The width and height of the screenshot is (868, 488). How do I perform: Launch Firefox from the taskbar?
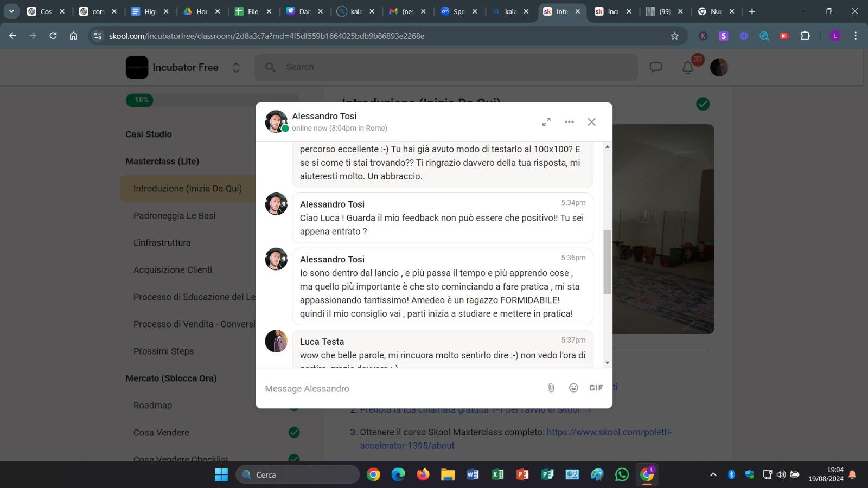click(x=423, y=474)
